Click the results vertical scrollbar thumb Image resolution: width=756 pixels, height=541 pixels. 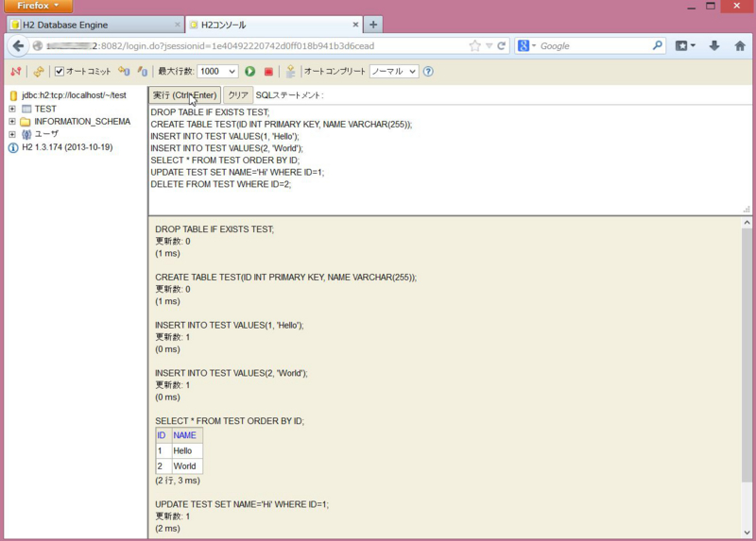747,355
